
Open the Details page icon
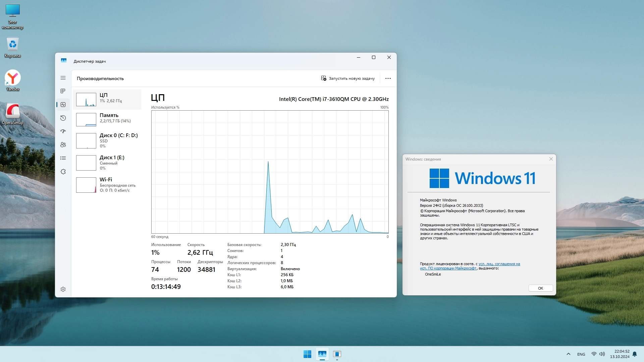click(x=63, y=158)
